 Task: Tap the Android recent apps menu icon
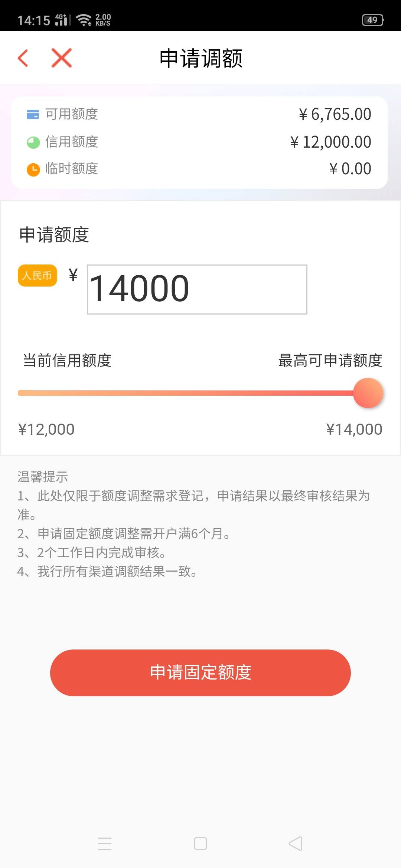click(105, 844)
